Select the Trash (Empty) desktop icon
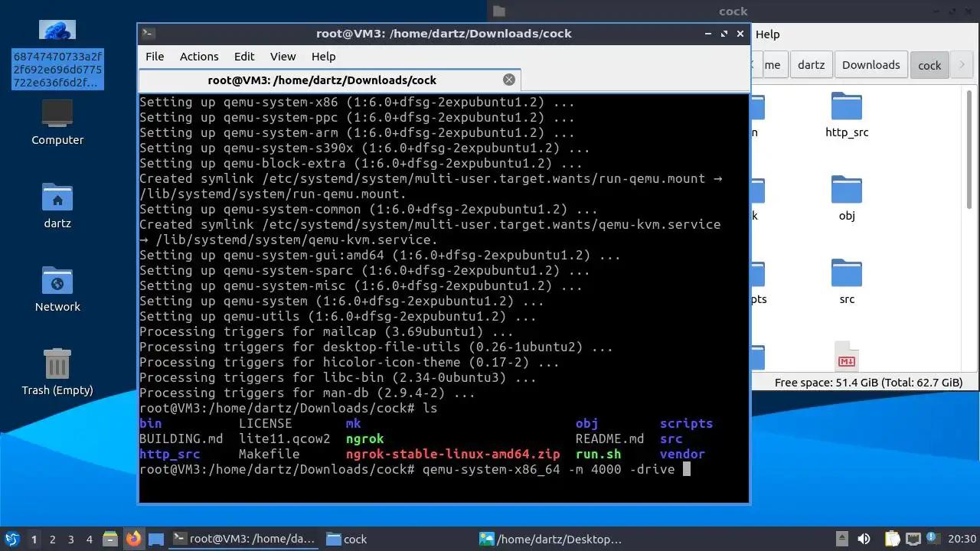The image size is (980, 551). pos(57,373)
